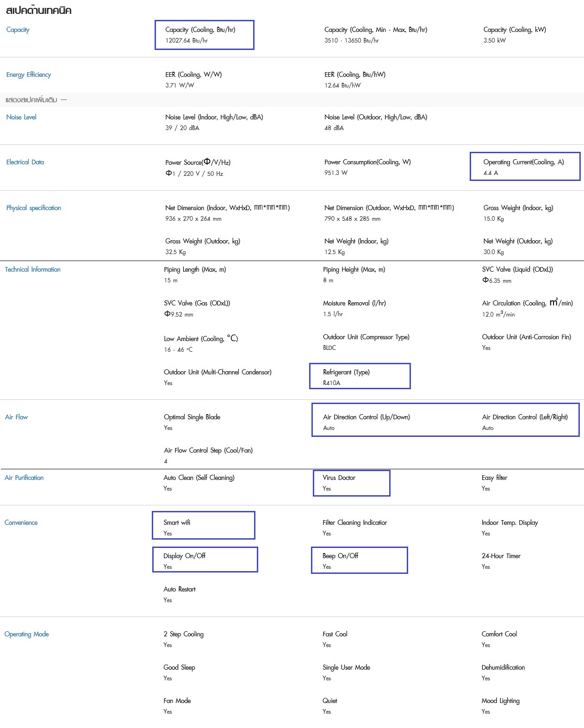This screenshot has width=584, height=728.
Task: Click the Air Purification category label
Action: point(24,478)
